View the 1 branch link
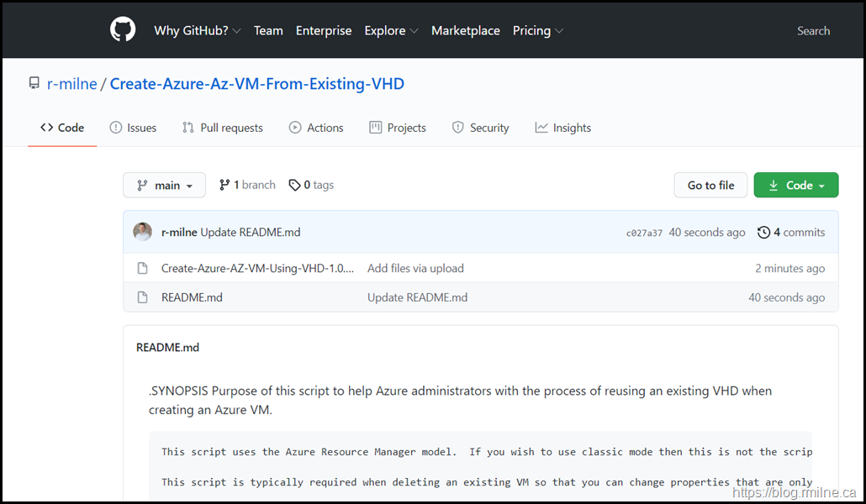 (247, 185)
